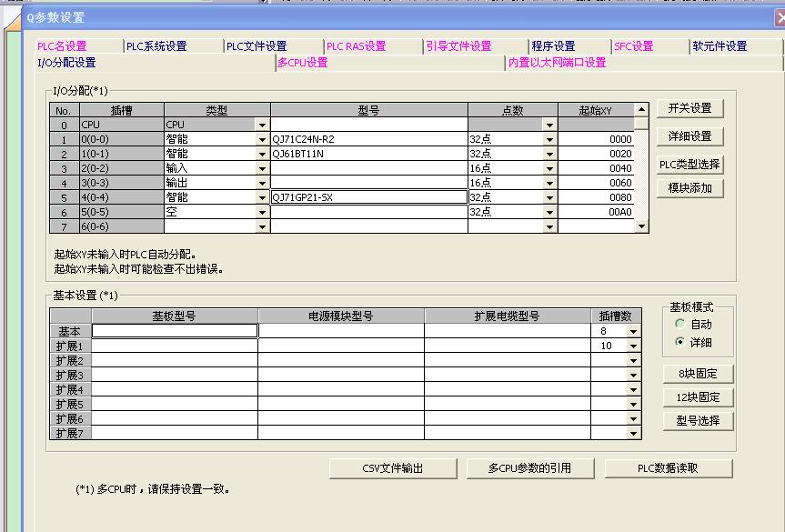Click the 详细设置 button
The height and width of the screenshot is (532, 785).
point(689,136)
